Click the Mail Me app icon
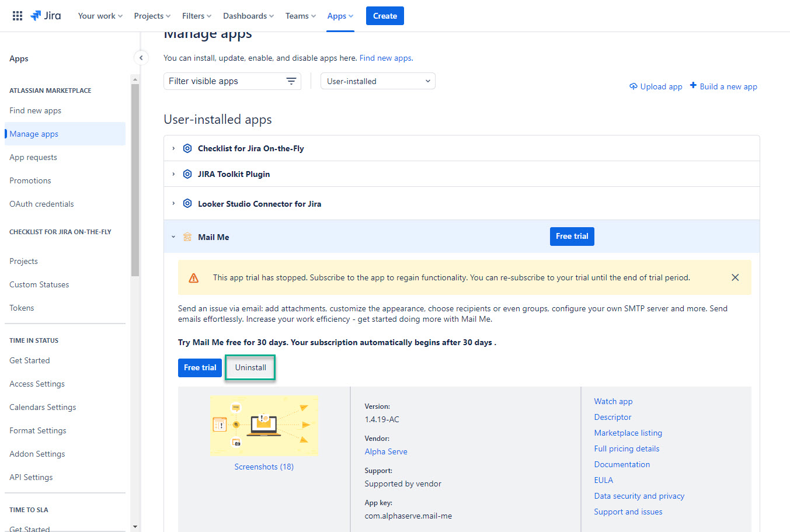The height and width of the screenshot is (532, 790). [187, 237]
